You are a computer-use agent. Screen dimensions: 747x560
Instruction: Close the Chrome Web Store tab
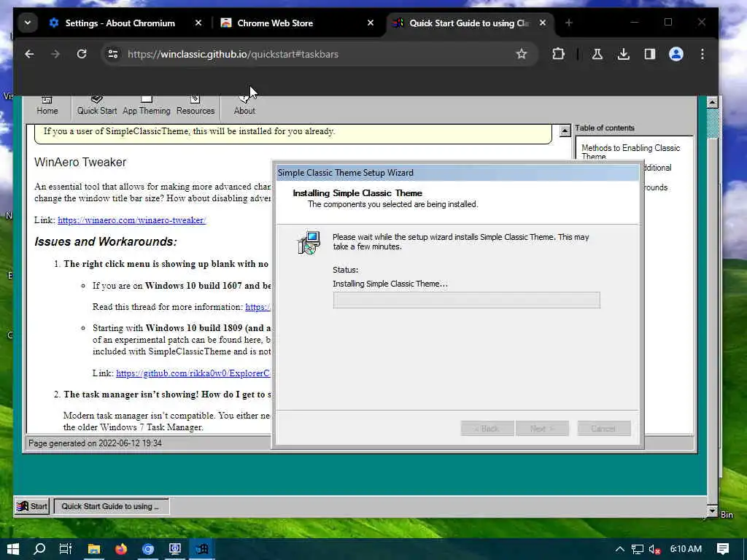click(370, 23)
